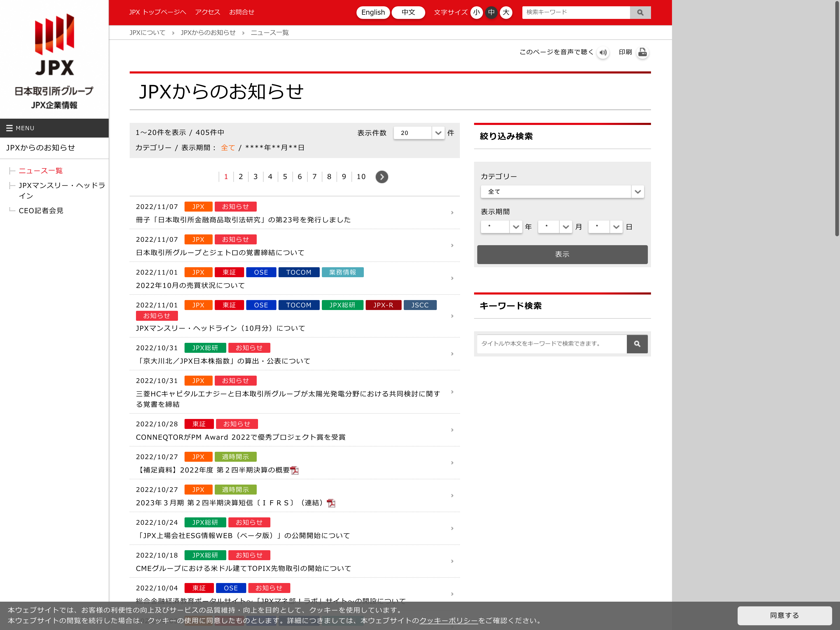Set text size to small (小)
Screen dimensions: 840x630
point(476,13)
